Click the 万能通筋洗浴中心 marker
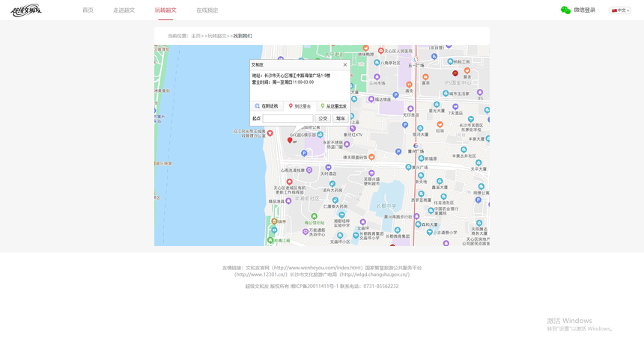 pyautogui.click(x=306, y=232)
